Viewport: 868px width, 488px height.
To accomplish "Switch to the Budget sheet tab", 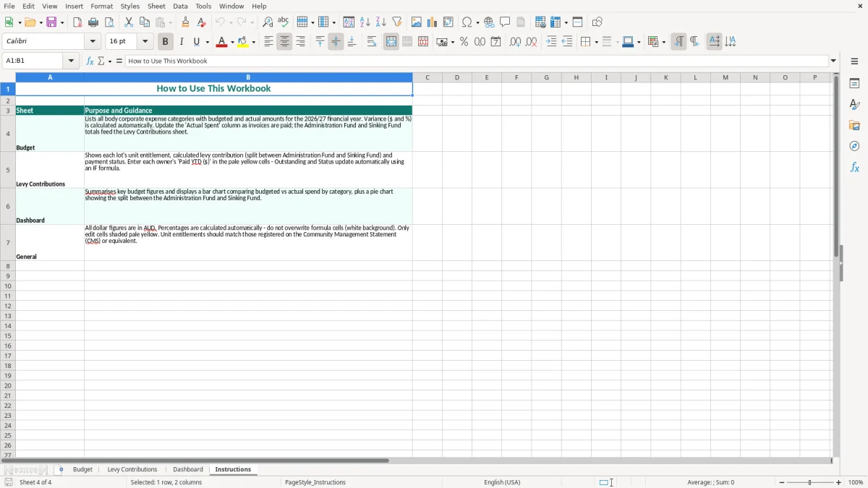I will tap(82, 470).
